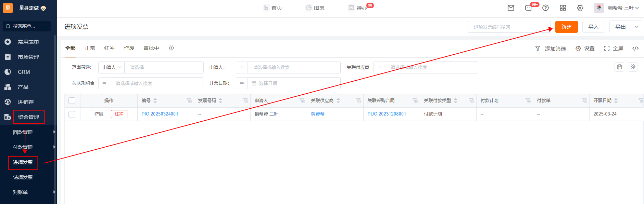
Task: Sort the 开票日期 column
Action: (616, 100)
